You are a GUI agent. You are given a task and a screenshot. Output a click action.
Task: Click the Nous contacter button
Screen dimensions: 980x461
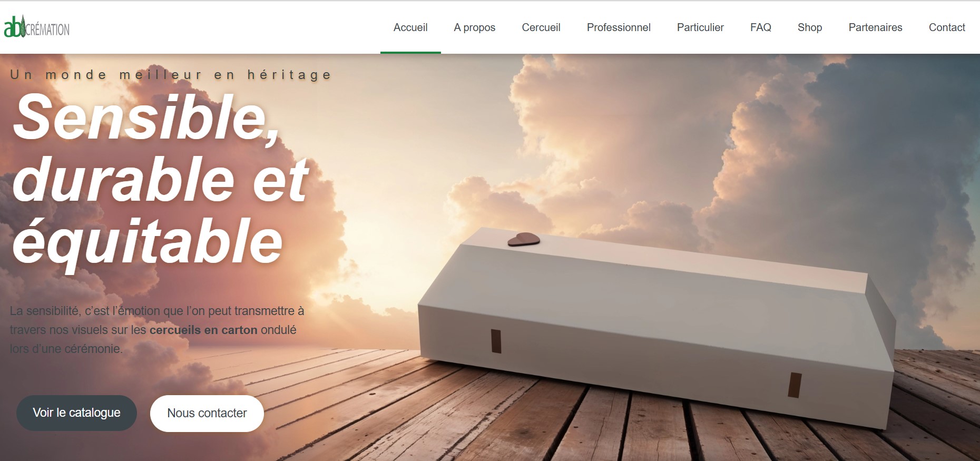207,414
